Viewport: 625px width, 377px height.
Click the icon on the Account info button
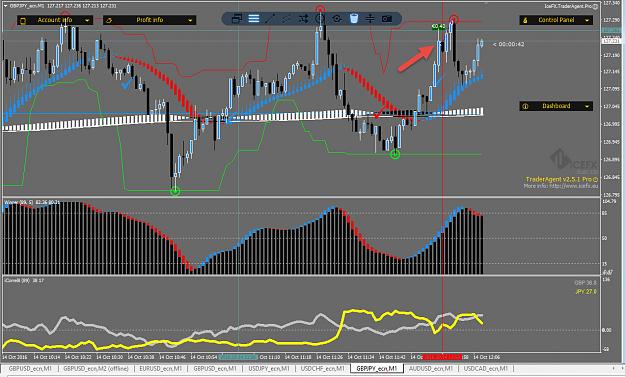tap(23, 20)
